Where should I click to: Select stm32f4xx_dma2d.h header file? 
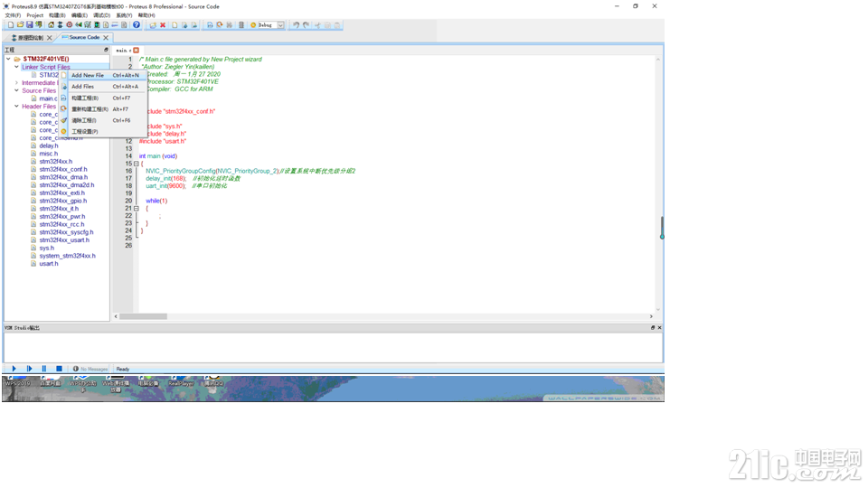tap(66, 184)
